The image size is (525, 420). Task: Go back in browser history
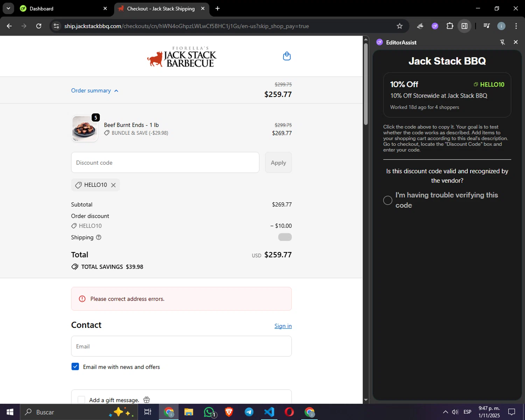coord(9,26)
